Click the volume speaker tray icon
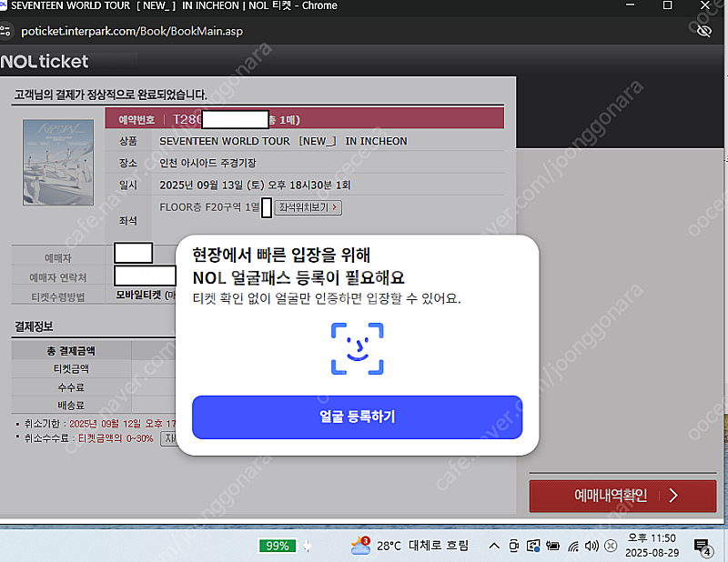 pos(591,546)
